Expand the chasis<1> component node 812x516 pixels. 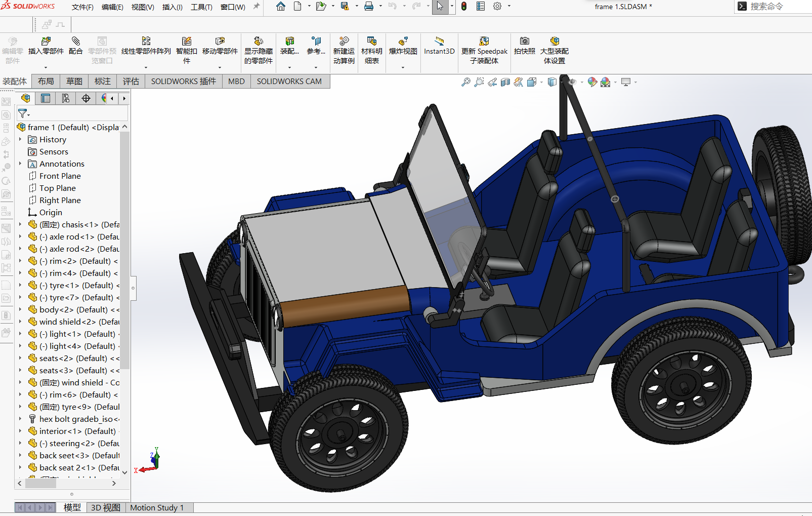coord(20,224)
